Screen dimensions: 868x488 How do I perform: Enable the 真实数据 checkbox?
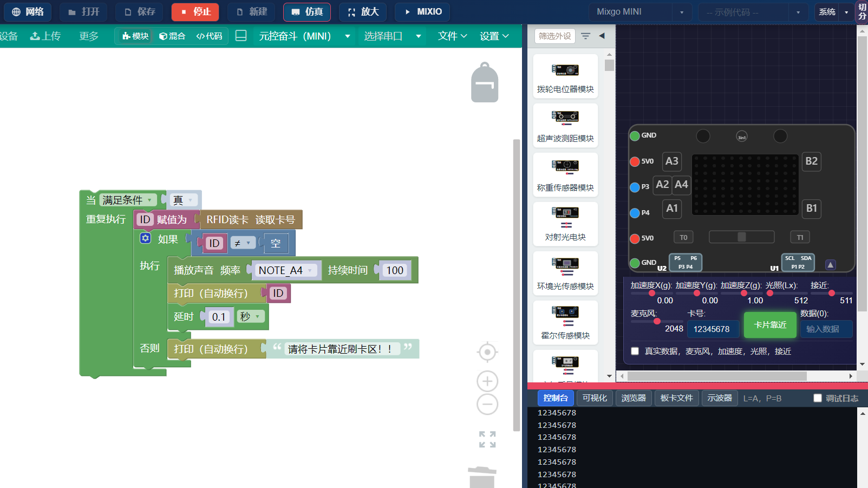[635, 351]
